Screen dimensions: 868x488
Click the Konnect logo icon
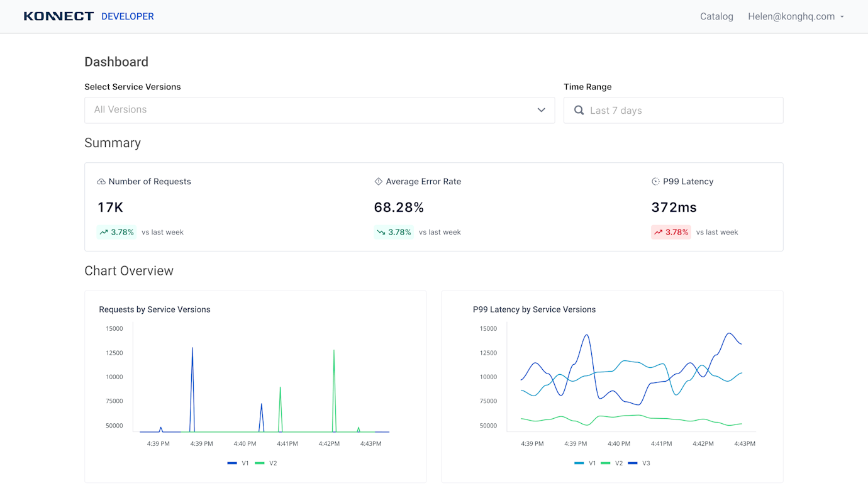pos(58,16)
